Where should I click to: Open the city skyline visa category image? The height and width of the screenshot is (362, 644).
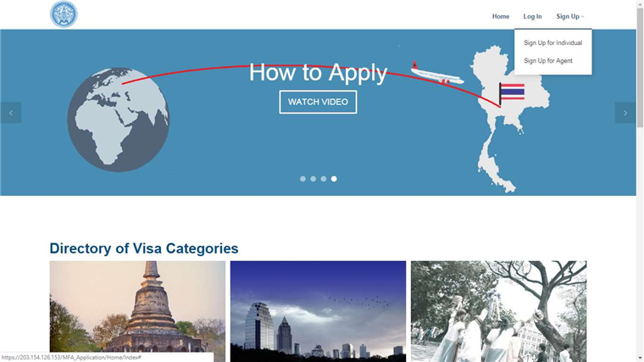pyautogui.click(x=318, y=311)
